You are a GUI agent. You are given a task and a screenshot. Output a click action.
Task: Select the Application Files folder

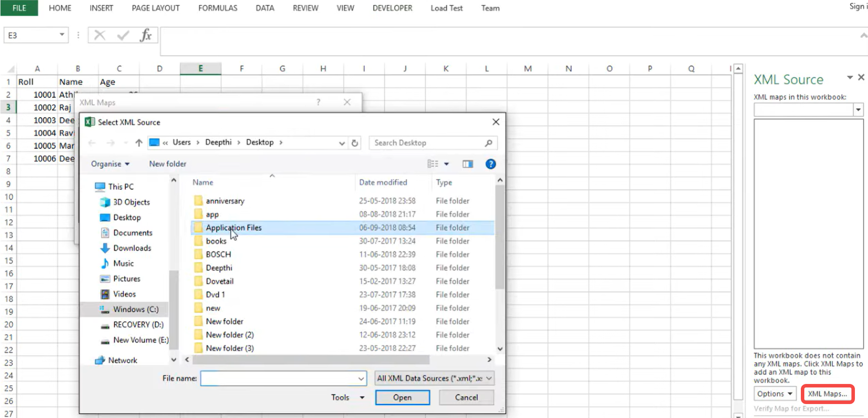coord(342,228)
